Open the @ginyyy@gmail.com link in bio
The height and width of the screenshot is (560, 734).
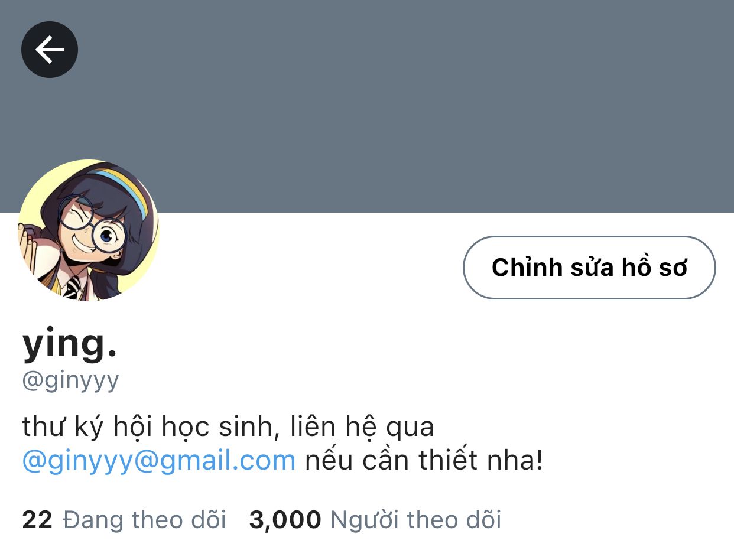159,461
